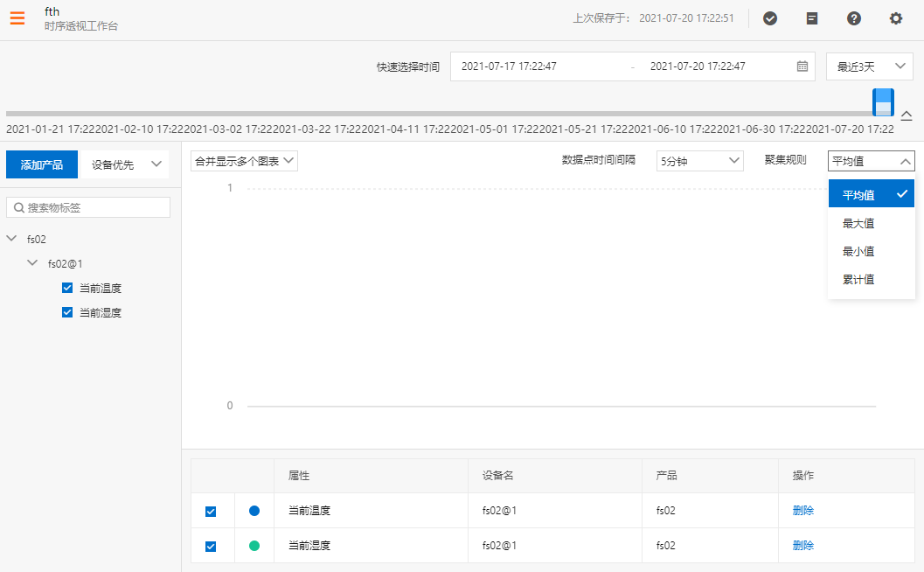Collapse the timeline with the up chevron
924x572 pixels.
pos(907,115)
